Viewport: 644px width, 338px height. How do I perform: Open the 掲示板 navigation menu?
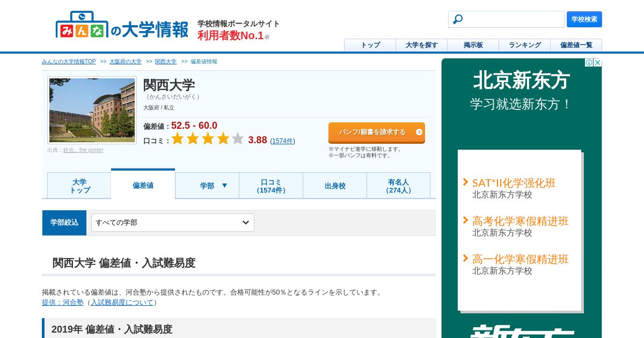[473, 45]
